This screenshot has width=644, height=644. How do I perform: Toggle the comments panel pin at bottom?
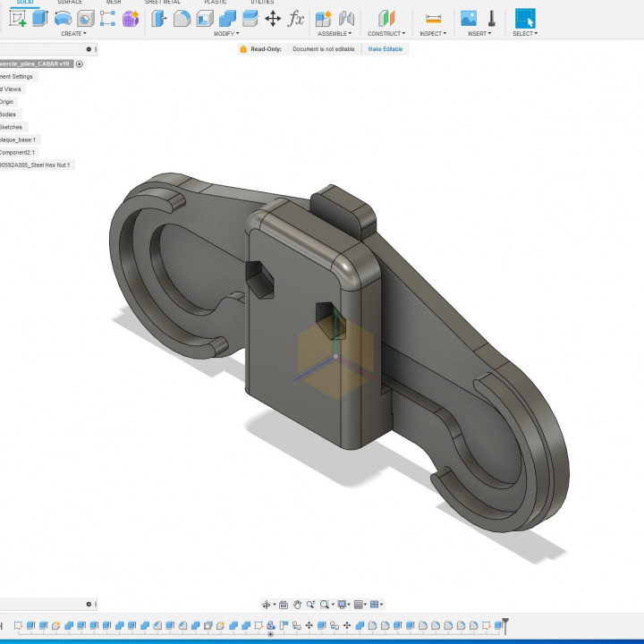tap(89, 605)
